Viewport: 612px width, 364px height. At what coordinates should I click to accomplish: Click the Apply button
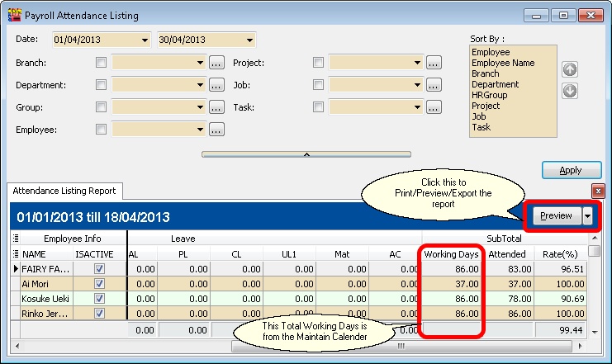571,170
